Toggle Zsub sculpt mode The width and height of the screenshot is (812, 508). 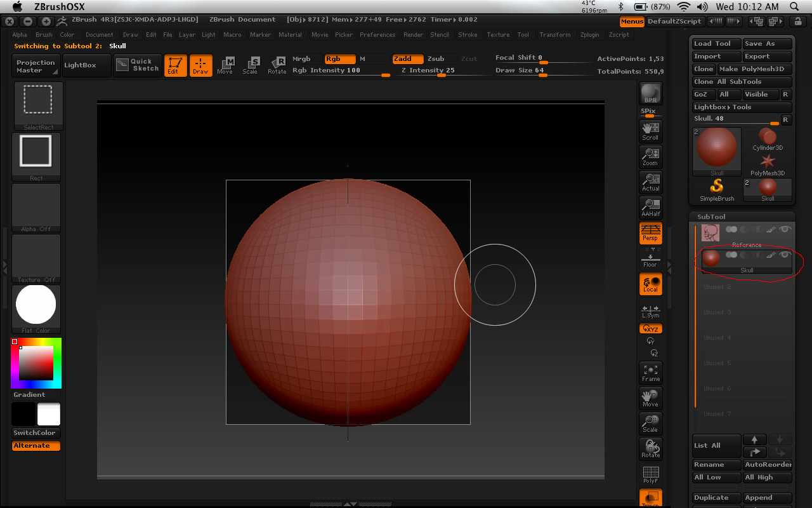pos(436,59)
